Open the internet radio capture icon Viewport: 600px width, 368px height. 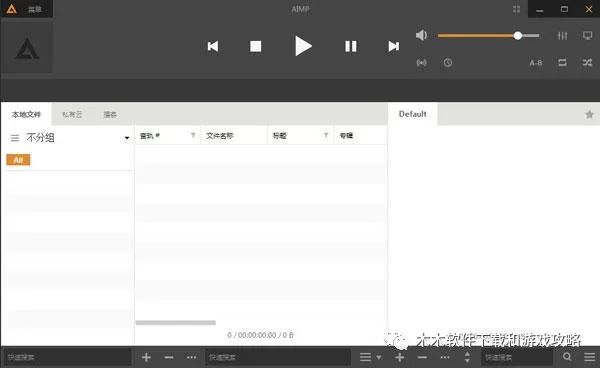(x=422, y=62)
